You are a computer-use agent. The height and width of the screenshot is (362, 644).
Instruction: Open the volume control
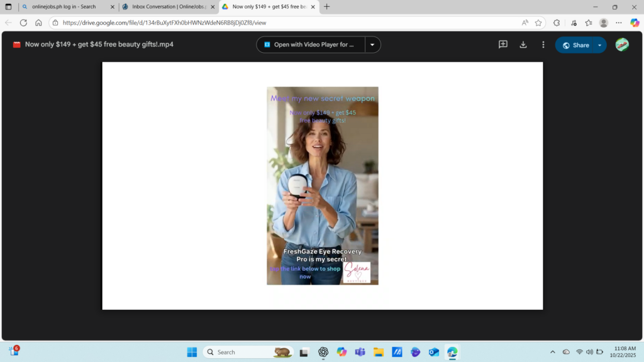[589, 352]
